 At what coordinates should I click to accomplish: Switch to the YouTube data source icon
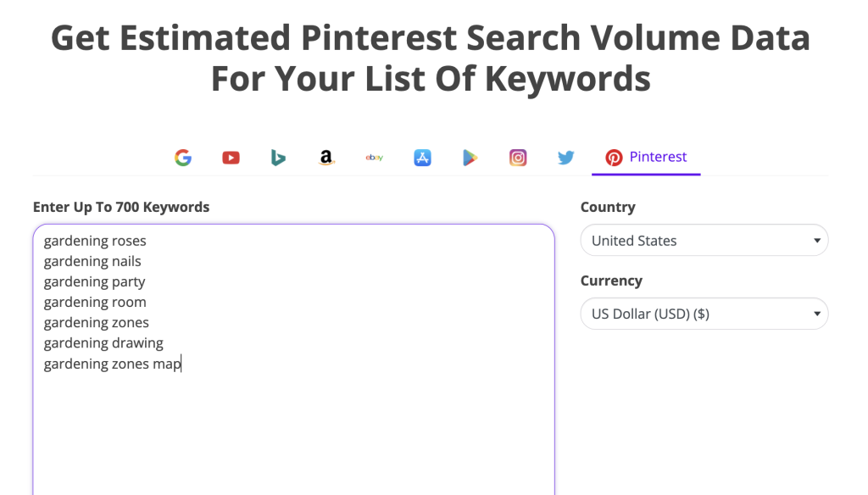(x=231, y=158)
